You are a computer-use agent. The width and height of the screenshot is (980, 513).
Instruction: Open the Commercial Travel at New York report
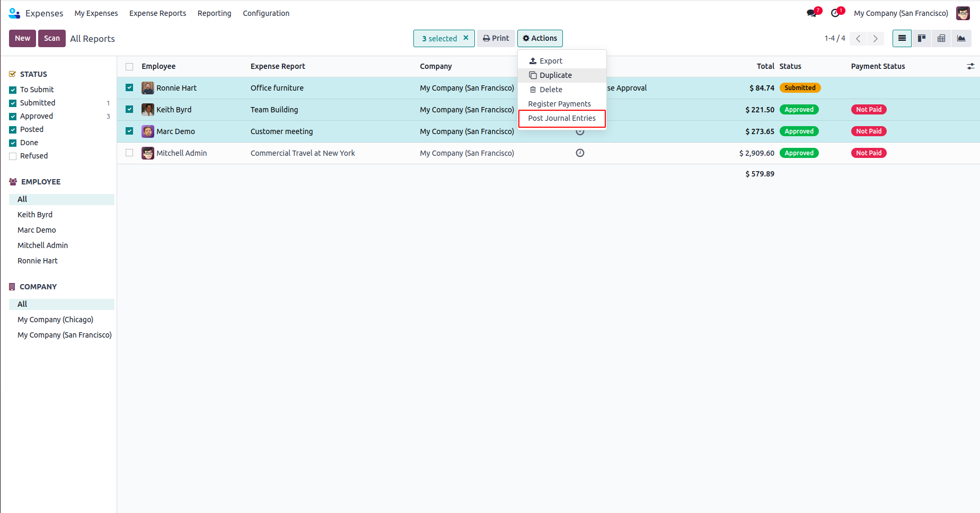point(303,153)
